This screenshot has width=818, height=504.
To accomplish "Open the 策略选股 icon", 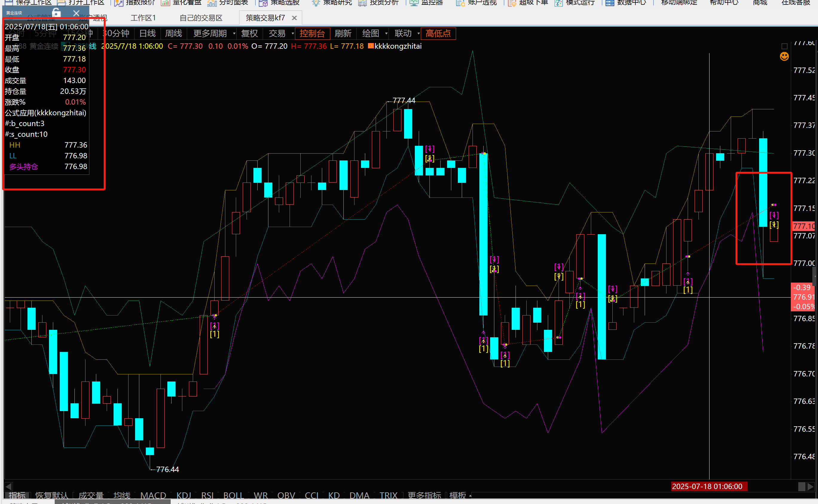I will coord(263,3).
